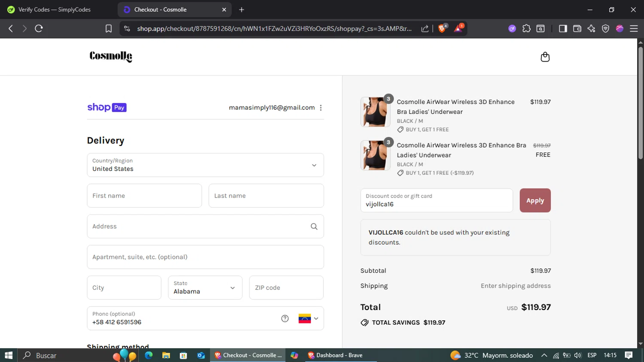Select the Checkout - Cosmolle browser tab
This screenshot has height=362, width=644.
[x=174, y=9]
